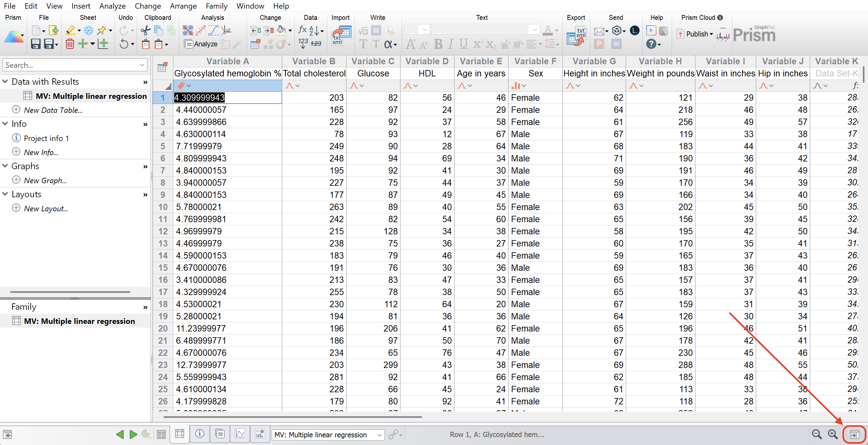868x445 pixels.
Task: Open the Analyze menu
Action: [112, 6]
